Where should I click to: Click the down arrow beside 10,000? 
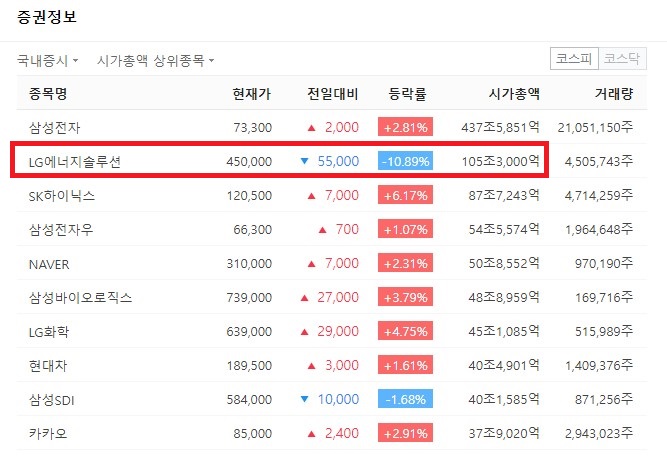[x=304, y=399]
